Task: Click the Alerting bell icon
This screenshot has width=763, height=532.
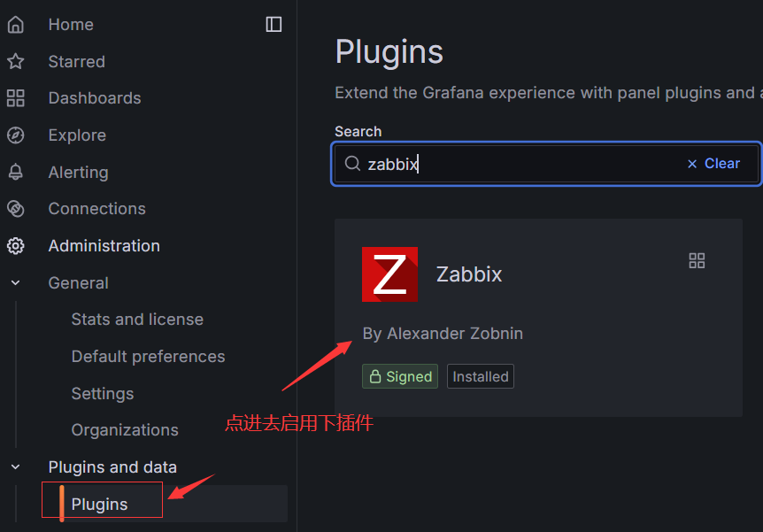Action: pyautogui.click(x=15, y=172)
